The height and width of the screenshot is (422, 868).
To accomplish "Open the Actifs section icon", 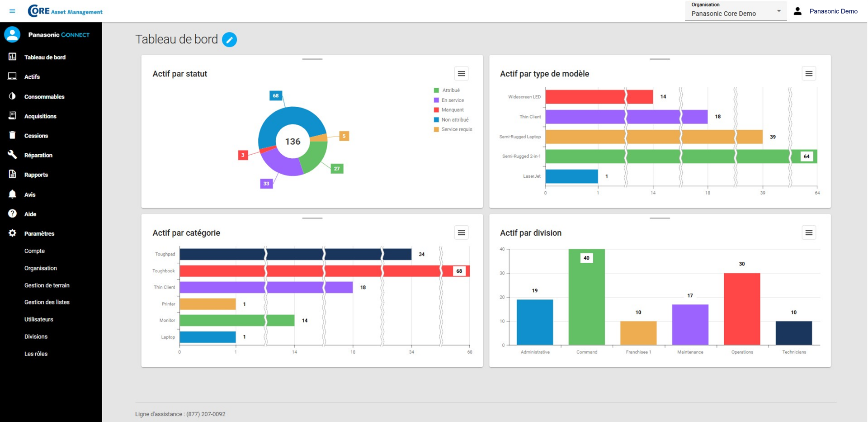I will pos(12,76).
